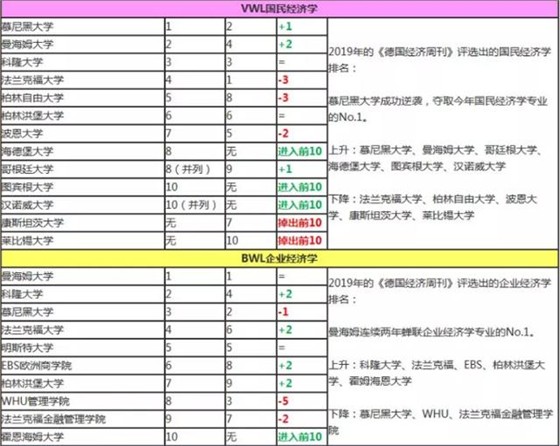Click the 明斯特大学 name cell

point(83,347)
